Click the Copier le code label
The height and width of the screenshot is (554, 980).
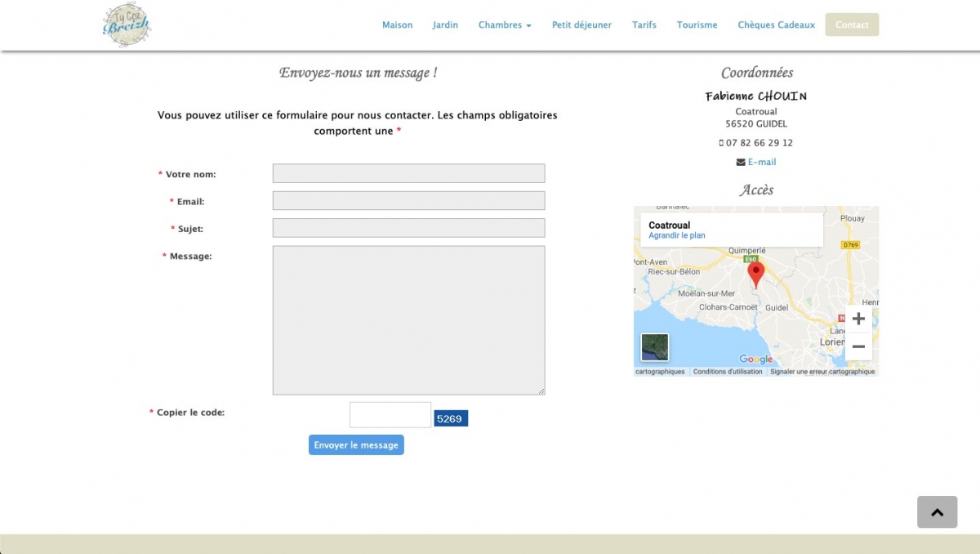point(190,413)
